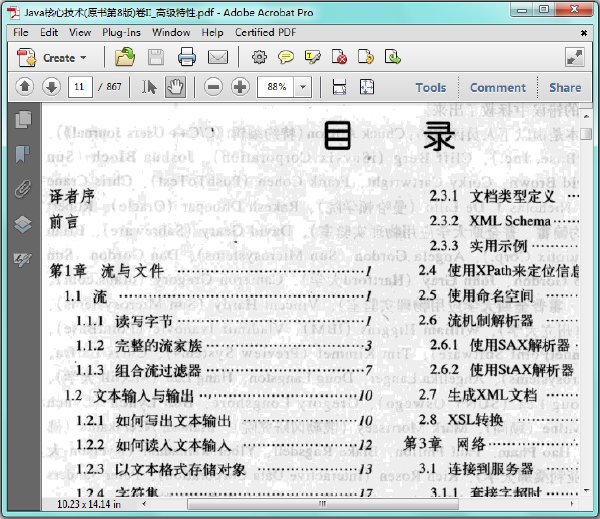Open the Share pane
This screenshot has height=519, width=600.
[565, 88]
